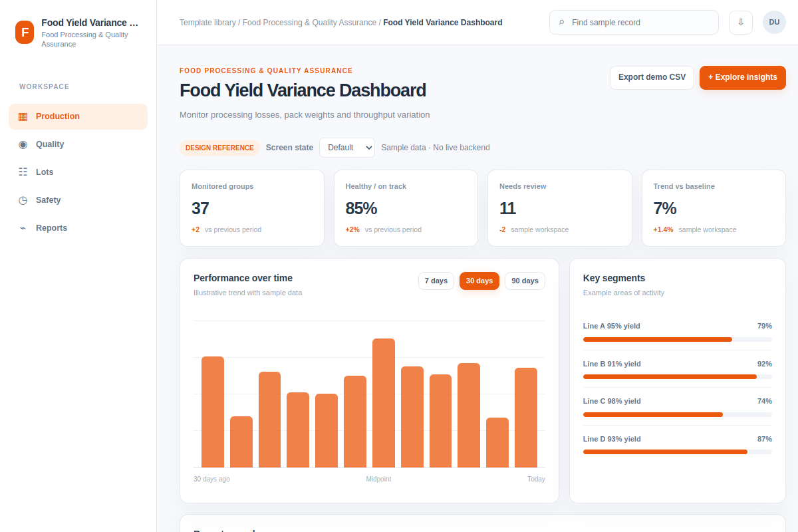Click the Lots list icon
798x532 pixels.
click(23, 172)
